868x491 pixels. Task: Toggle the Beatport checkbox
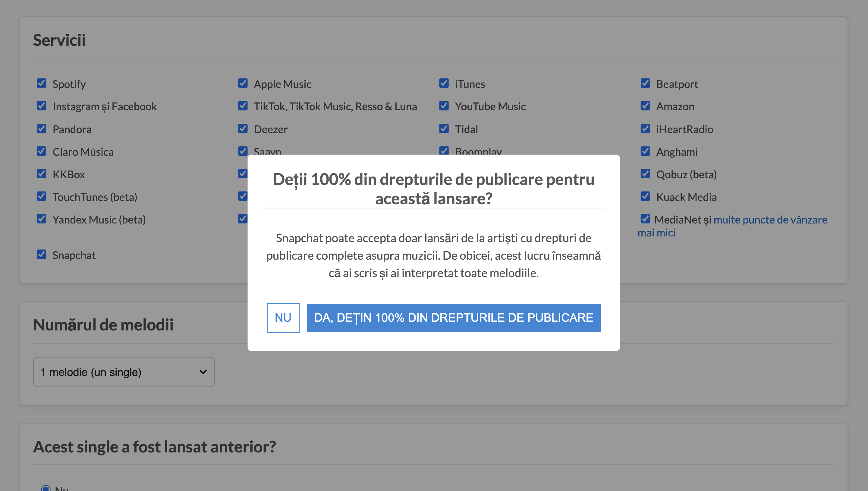point(645,83)
